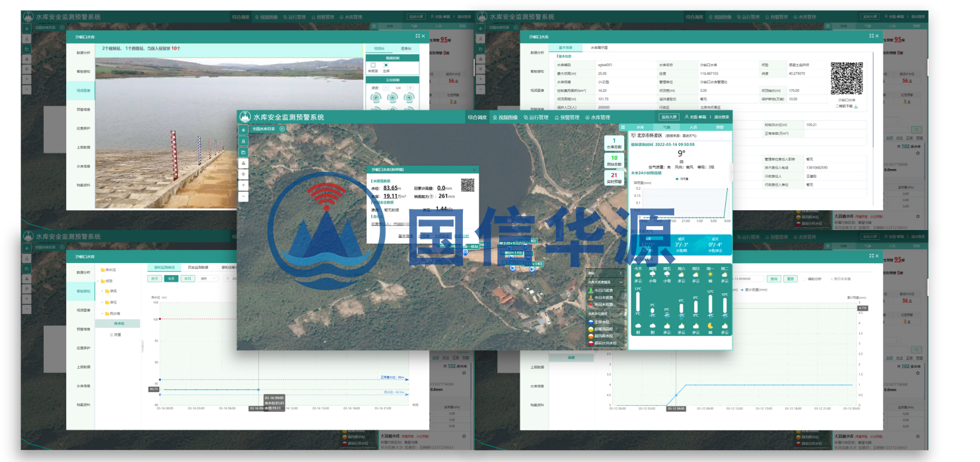The height and width of the screenshot is (462, 980).
Task: Maximize the video image dialog with fullscreen icon
Action: pyautogui.click(x=417, y=36)
